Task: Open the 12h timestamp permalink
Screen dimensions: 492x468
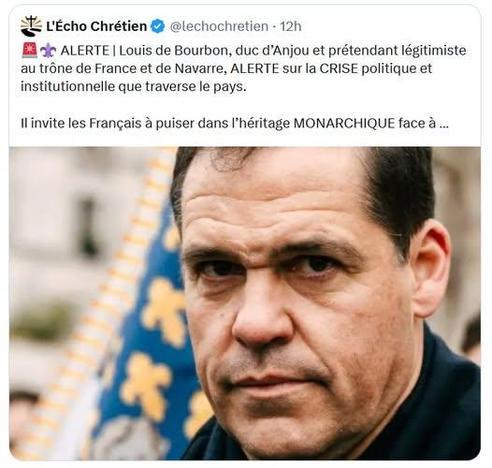Action: coord(290,26)
